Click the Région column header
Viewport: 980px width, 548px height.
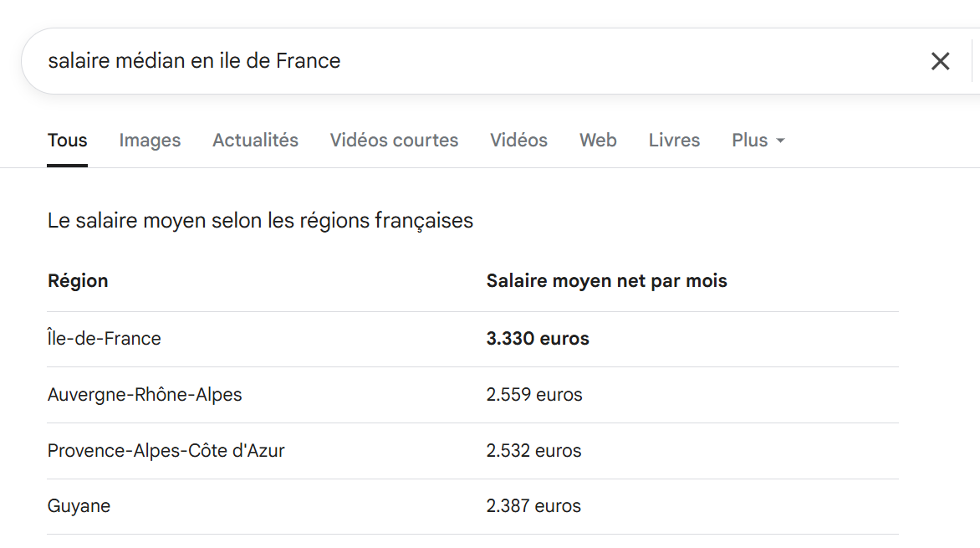(x=78, y=281)
